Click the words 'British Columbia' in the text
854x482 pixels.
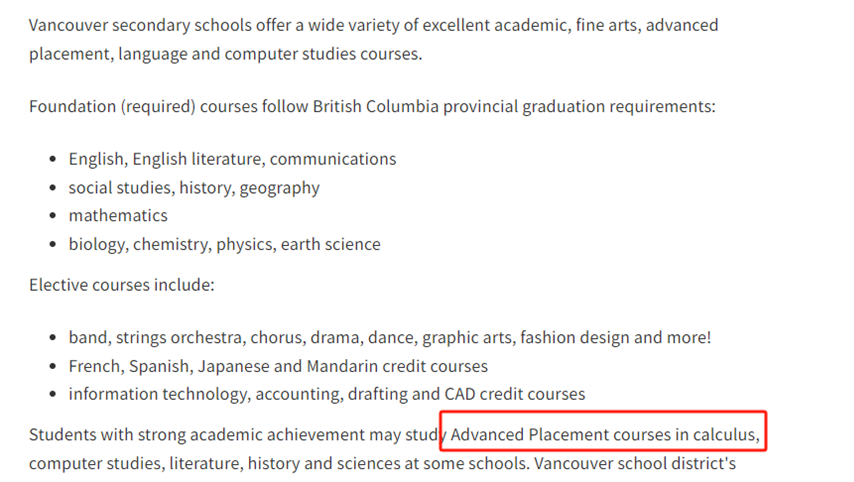[x=375, y=106]
